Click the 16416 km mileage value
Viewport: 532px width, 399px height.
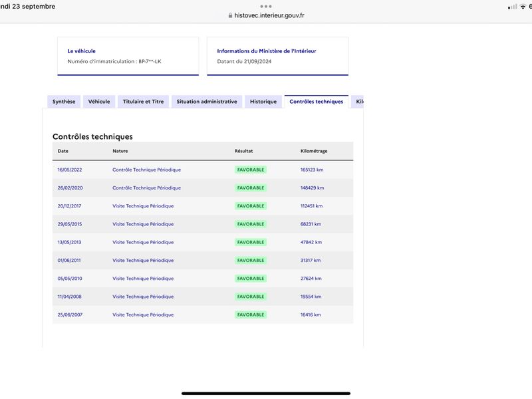tap(310, 315)
